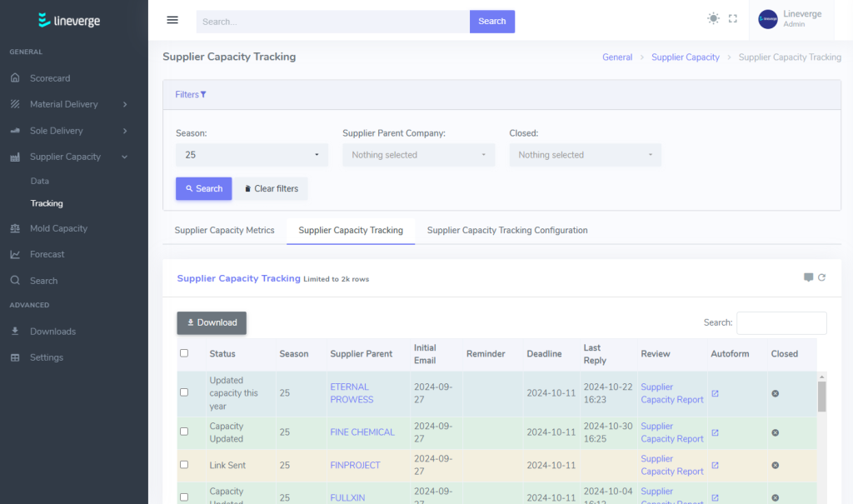Collapse the sidebar using the hamburger icon

tap(172, 20)
